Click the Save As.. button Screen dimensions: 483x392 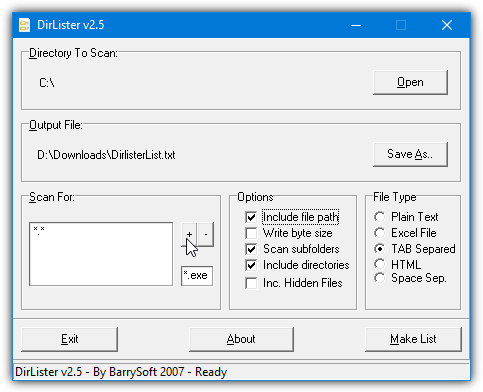(x=410, y=154)
